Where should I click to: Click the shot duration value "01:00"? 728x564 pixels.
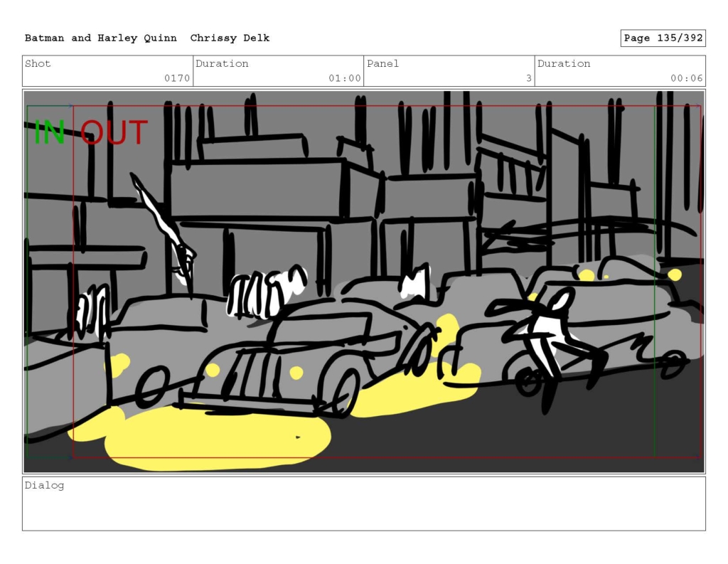(345, 78)
